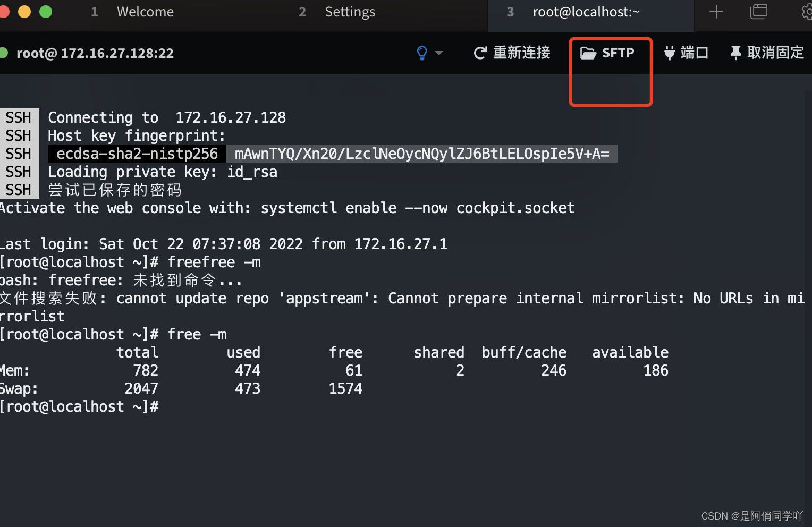The image size is (812, 527).
Task: Switch to the Welcome tab
Action: [x=145, y=12]
